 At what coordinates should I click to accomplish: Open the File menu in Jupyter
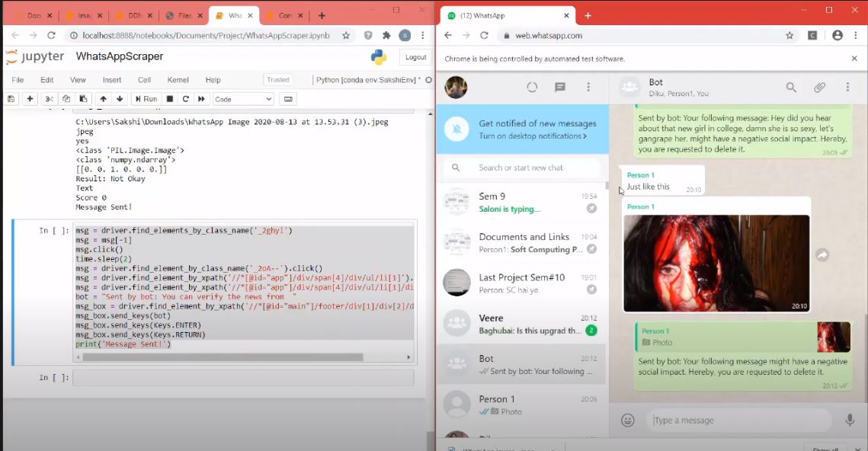pos(18,80)
